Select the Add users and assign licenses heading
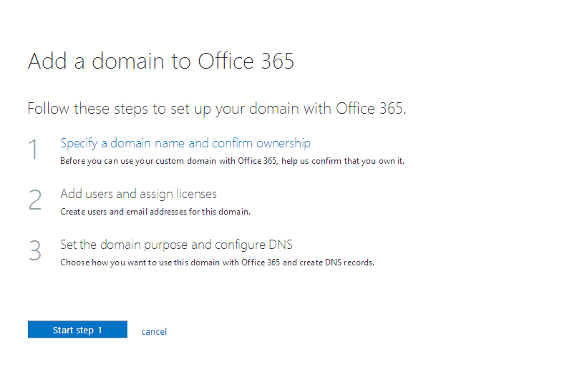The width and height of the screenshot is (587, 392). (x=138, y=194)
